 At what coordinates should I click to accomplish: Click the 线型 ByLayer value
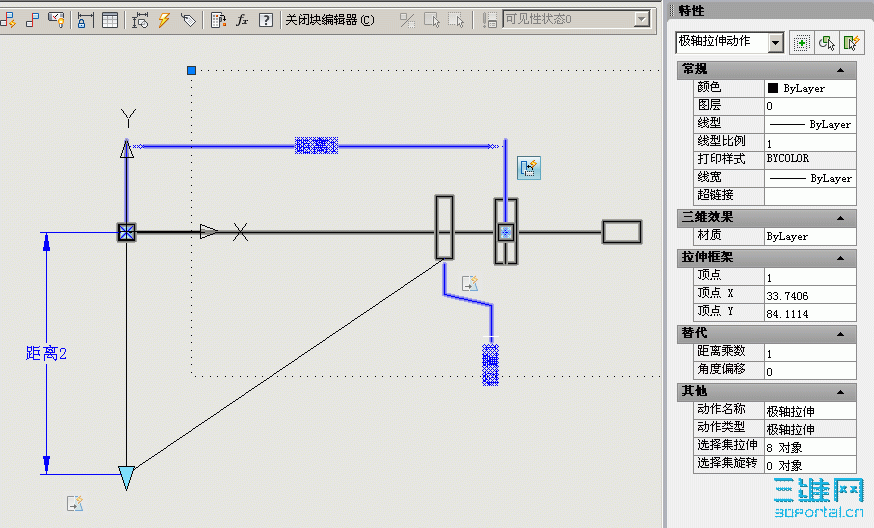tap(810, 124)
